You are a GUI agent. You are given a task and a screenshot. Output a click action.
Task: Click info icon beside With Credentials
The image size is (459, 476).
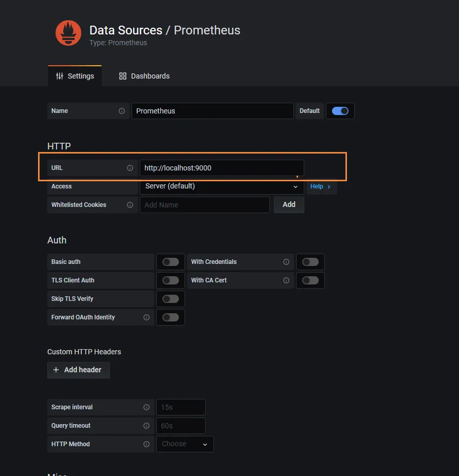point(286,262)
